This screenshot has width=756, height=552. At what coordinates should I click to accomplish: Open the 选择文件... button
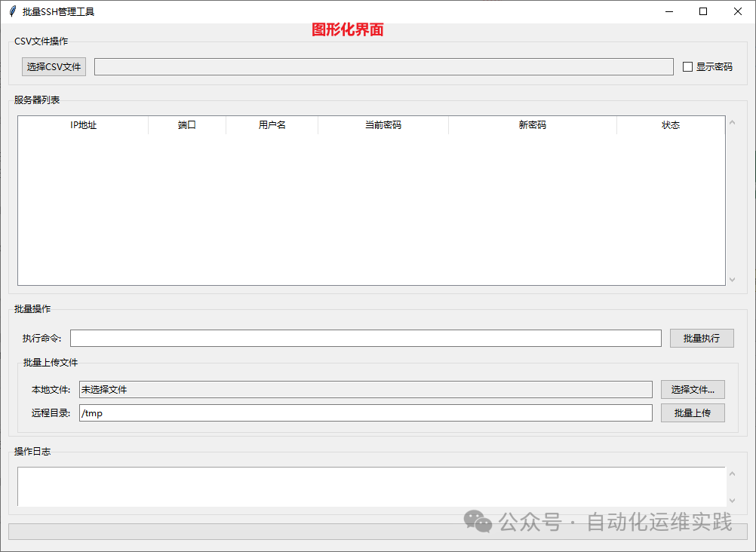point(693,390)
